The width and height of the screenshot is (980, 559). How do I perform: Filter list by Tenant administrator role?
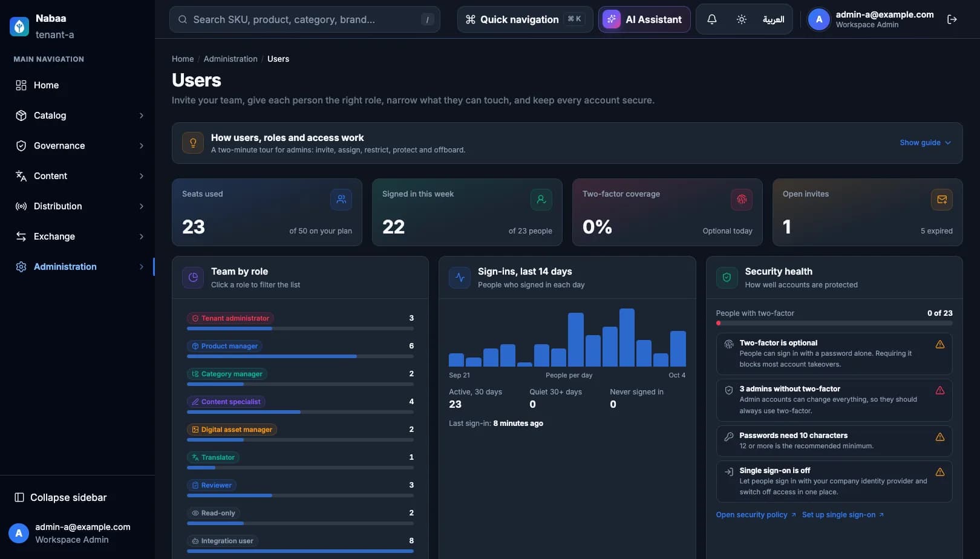pos(230,318)
